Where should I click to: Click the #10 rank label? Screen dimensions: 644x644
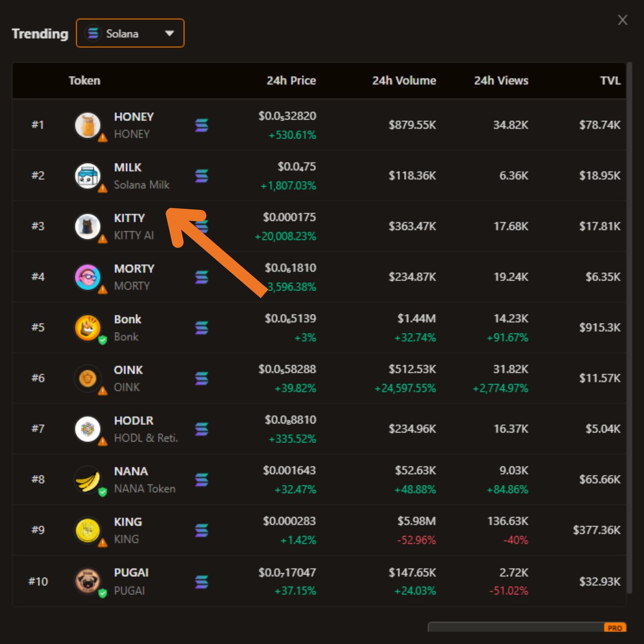coord(38,581)
